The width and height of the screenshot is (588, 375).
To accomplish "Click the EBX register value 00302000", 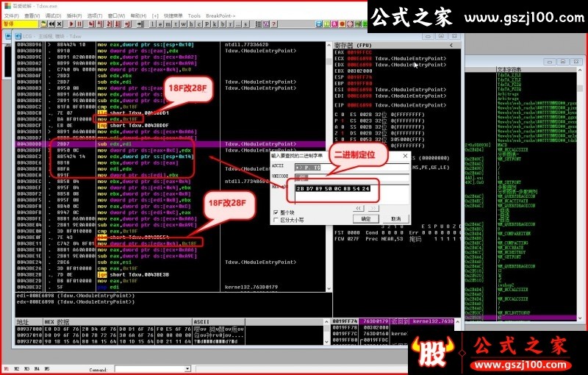I will point(359,71).
